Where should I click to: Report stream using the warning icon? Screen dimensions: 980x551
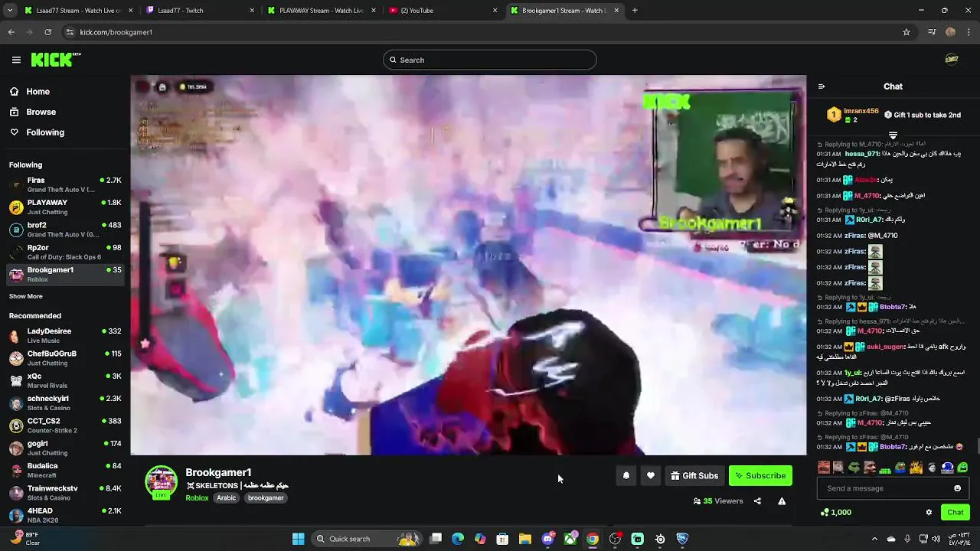click(782, 501)
